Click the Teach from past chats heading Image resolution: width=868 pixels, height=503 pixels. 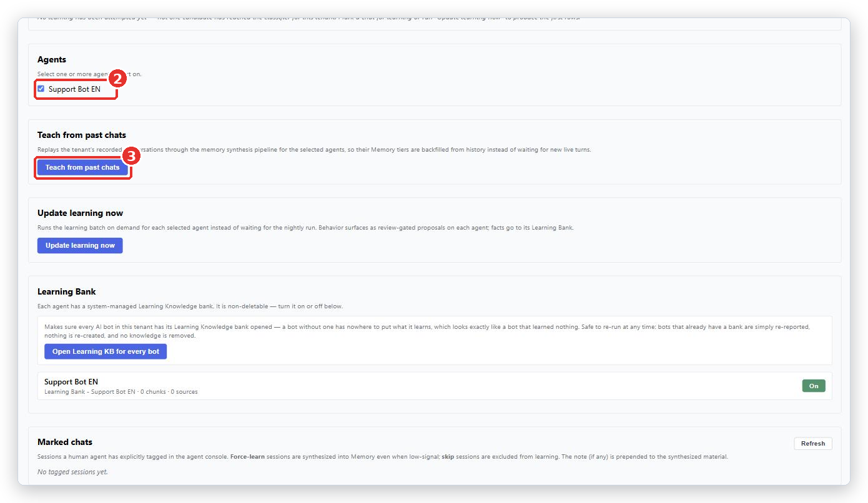click(x=82, y=135)
